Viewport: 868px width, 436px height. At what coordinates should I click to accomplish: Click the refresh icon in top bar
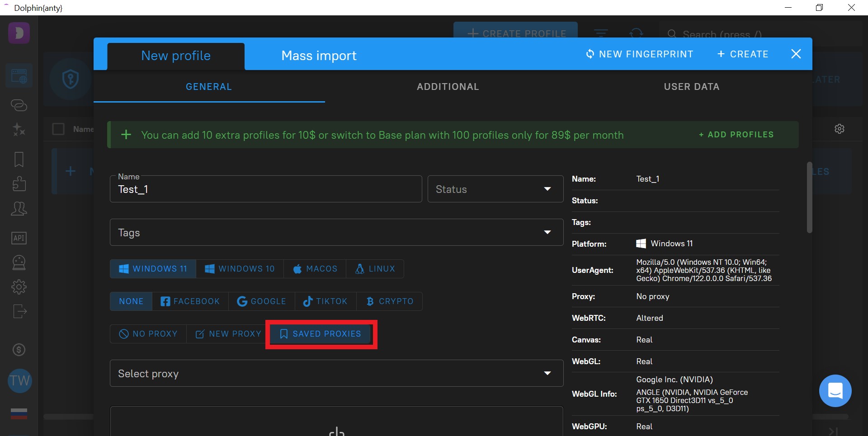pos(636,33)
